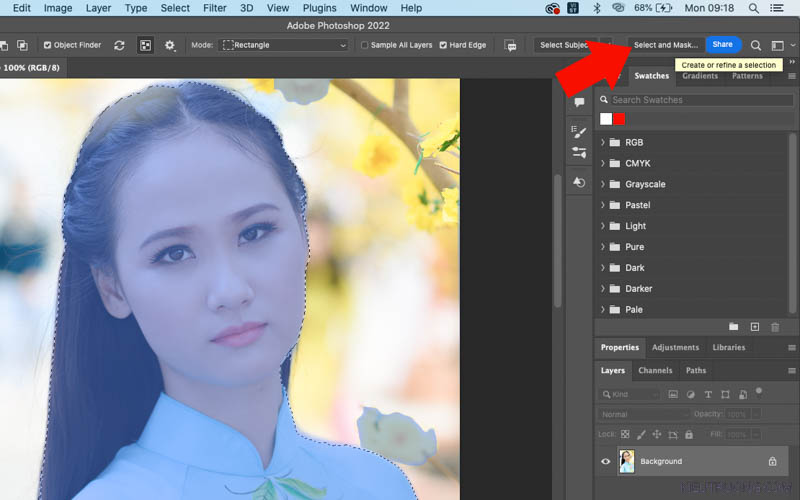Open the Plugins menu

click(x=319, y=8)
